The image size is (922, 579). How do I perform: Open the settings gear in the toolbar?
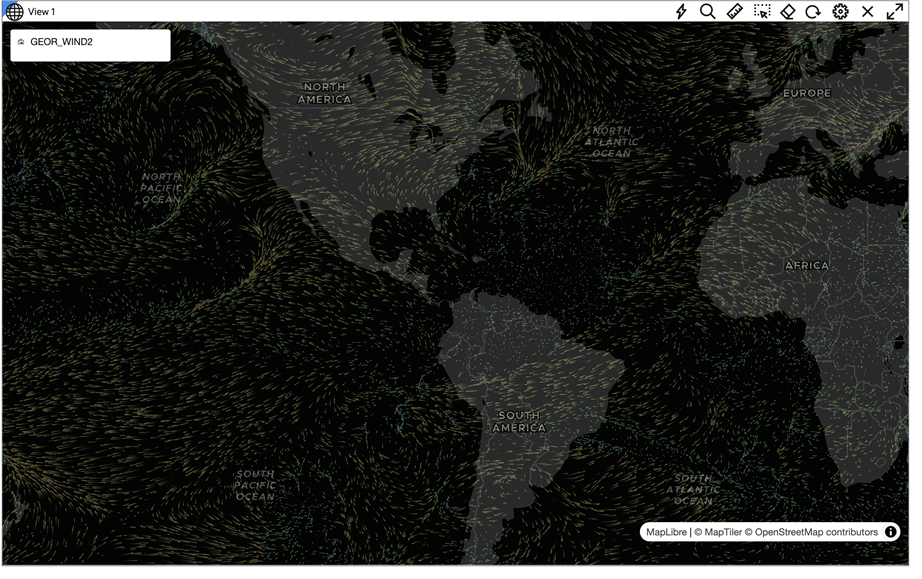pos(840,12)
